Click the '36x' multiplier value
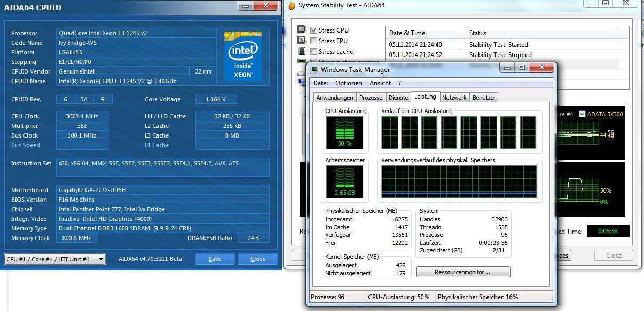 coord(82,126)
